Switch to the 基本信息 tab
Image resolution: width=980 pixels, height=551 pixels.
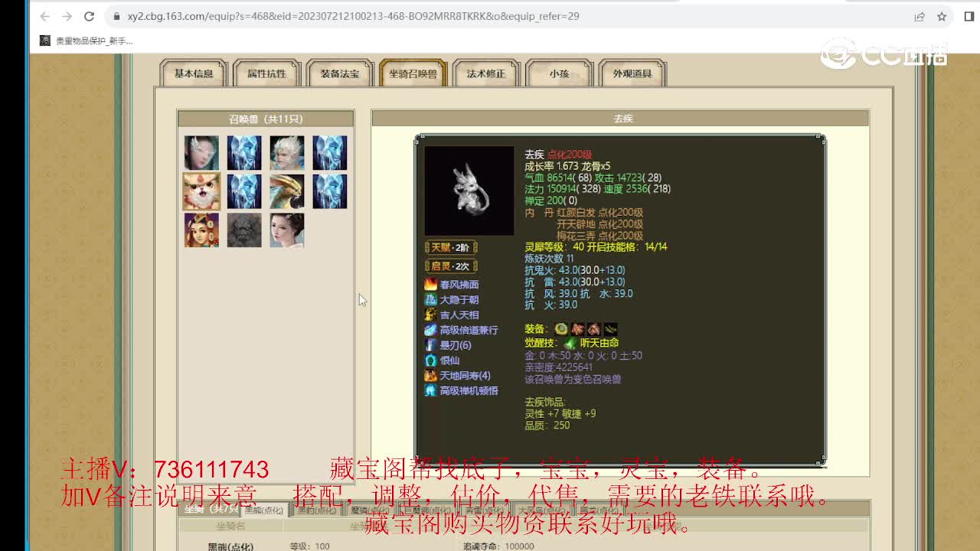click(x=194, y=73)
